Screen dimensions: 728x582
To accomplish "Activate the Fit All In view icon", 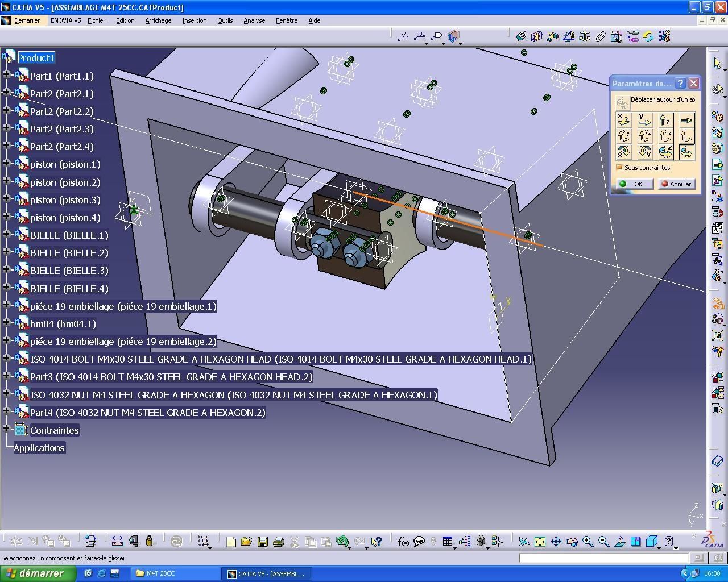I will (x=540, y=542).
